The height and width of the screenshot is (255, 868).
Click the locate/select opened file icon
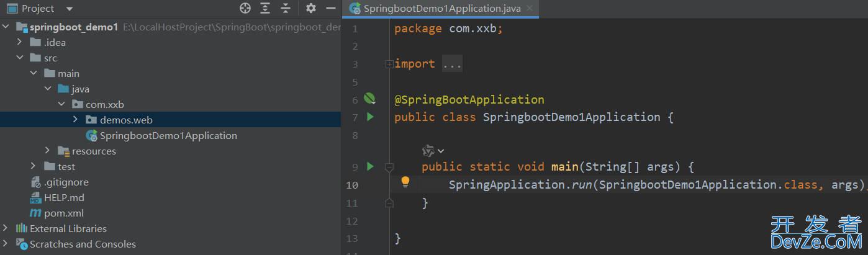pyautogui.click(x=245, y=8)
